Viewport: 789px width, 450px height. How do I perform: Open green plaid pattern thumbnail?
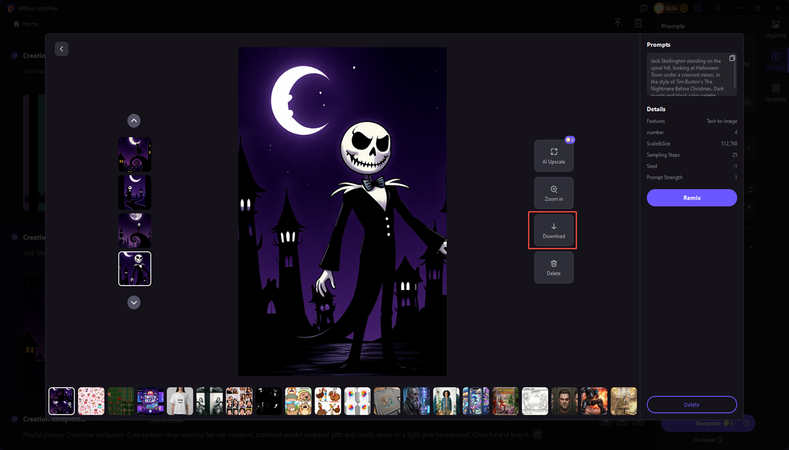[121, 401]
